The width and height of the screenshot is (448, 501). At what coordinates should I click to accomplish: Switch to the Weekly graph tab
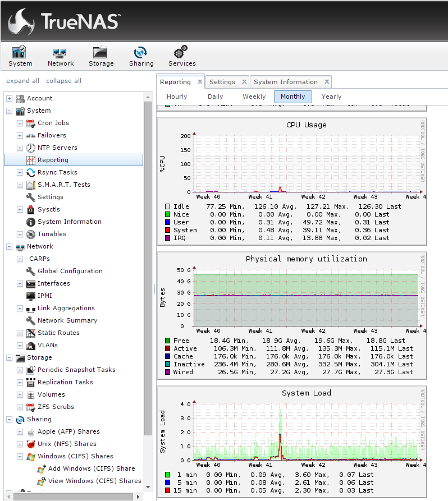pos(254,96)
